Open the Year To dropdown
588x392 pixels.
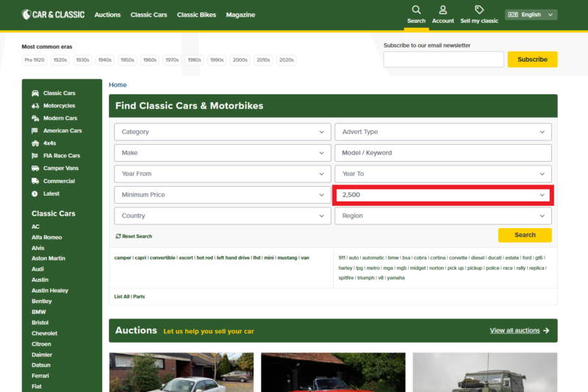[x=443, y=174]
